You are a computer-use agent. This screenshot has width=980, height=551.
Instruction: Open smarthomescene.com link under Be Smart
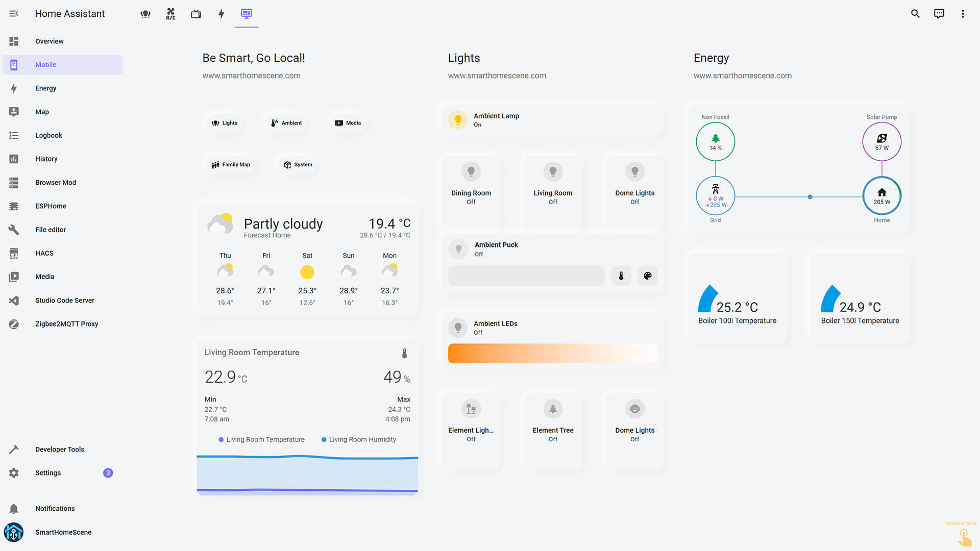click(251, 76)
